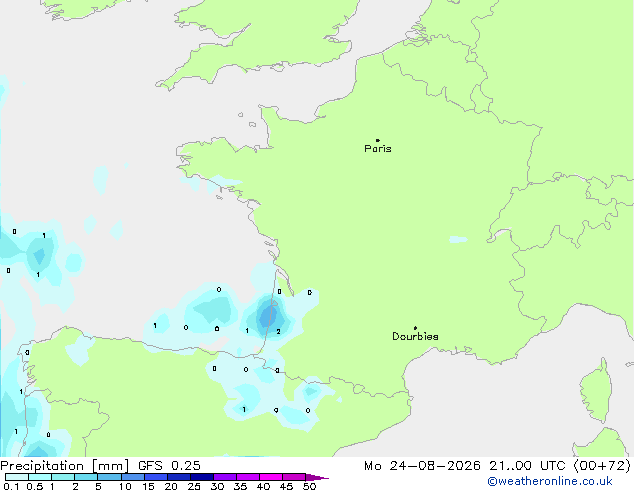Viewport: 634px width, 490px height.
Task: Click the map value '2' near Biscay coast
Action: coord(278,332)
